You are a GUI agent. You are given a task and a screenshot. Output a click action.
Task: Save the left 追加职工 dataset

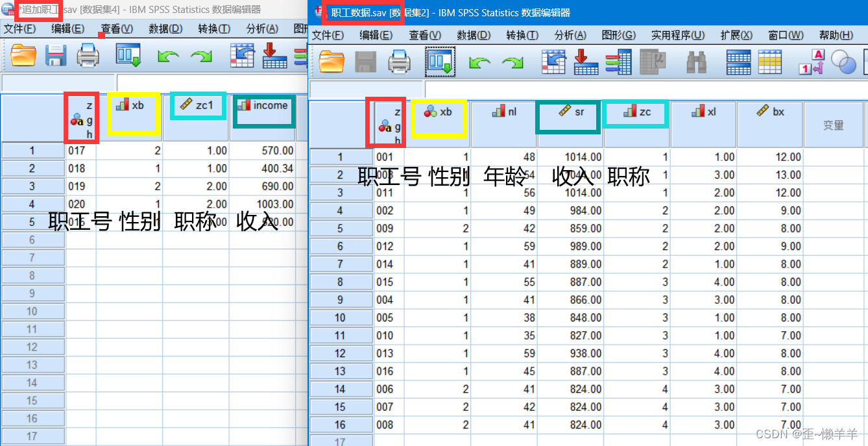56,56
